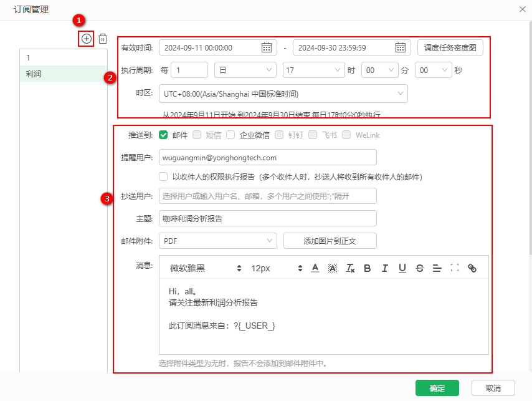Open execution period unit dropdown 日
The height and width of the screenshot is (401, 532).
(245, 70)
